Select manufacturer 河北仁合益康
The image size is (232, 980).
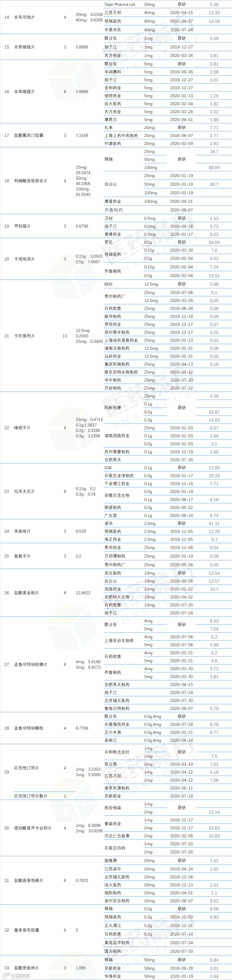117,836
